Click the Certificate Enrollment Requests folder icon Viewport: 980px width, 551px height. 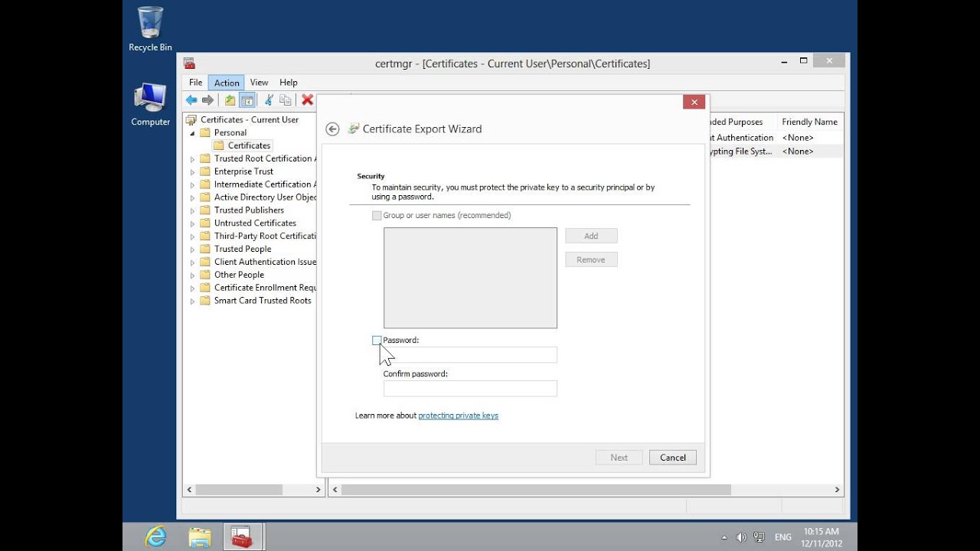[205, 288]
